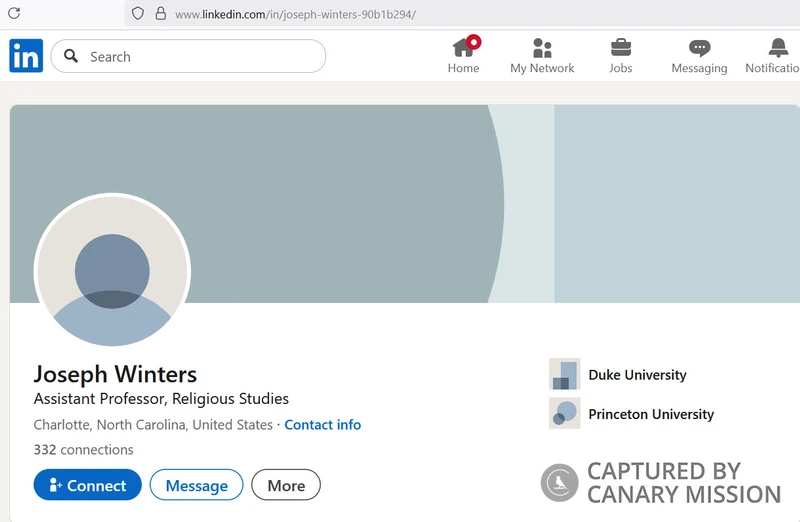View Joseph Winters profile photo placeholder
800x522 pixels.
click(112, 270)
